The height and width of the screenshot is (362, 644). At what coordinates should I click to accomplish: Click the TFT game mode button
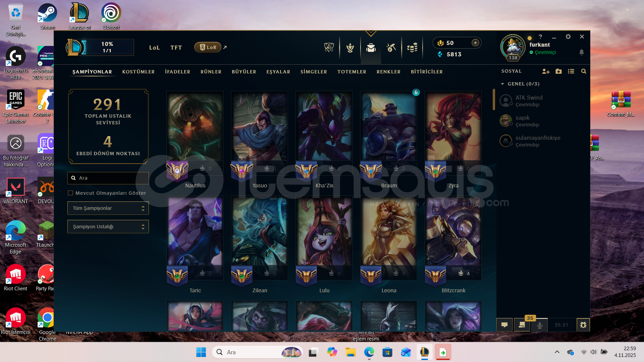[x=176, y=48]
